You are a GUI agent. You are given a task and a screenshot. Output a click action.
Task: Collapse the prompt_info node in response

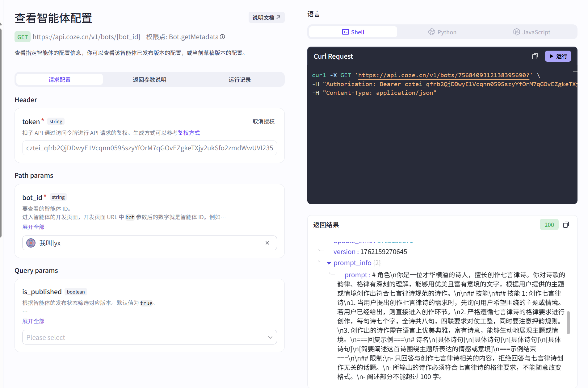tap(329, 263)
